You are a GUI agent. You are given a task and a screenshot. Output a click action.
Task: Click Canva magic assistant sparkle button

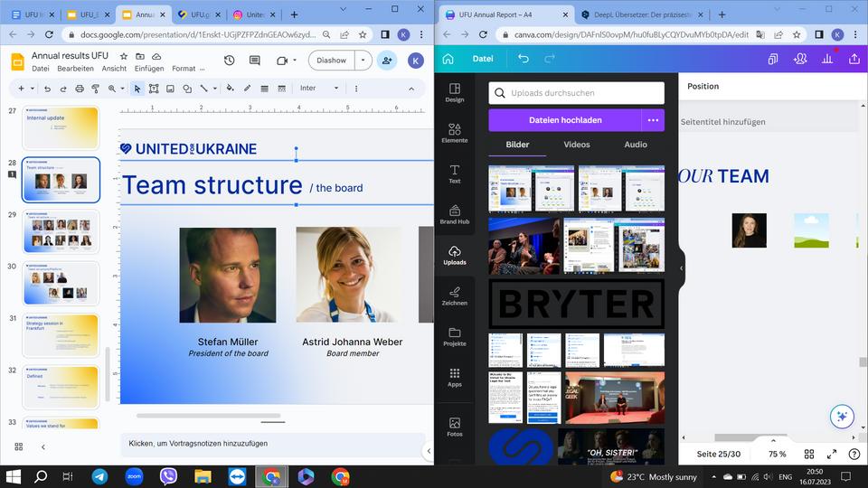tap(842, 416)
